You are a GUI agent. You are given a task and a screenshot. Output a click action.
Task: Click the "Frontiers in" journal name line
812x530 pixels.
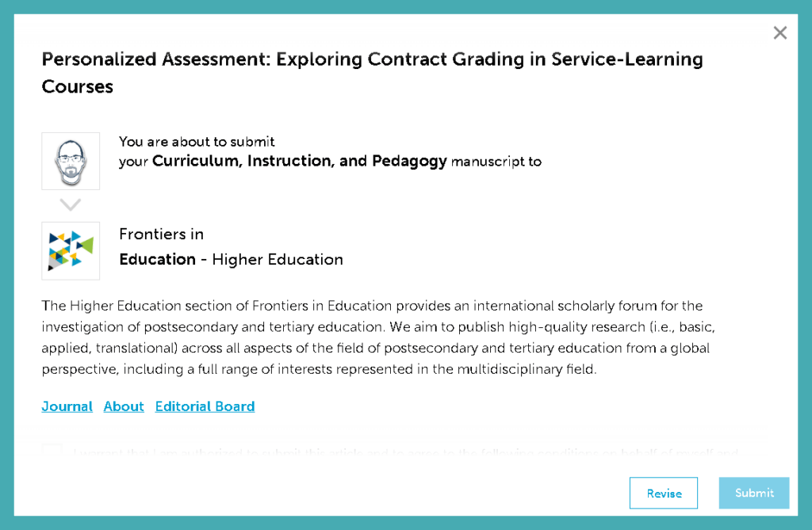(x=161, y=234)
